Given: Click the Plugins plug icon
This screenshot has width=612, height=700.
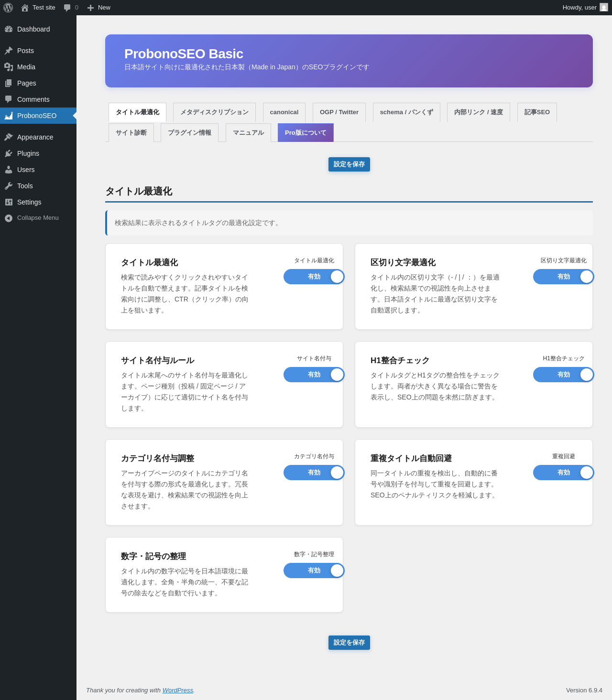Looking at the screenshot, I should pos(9,153).
